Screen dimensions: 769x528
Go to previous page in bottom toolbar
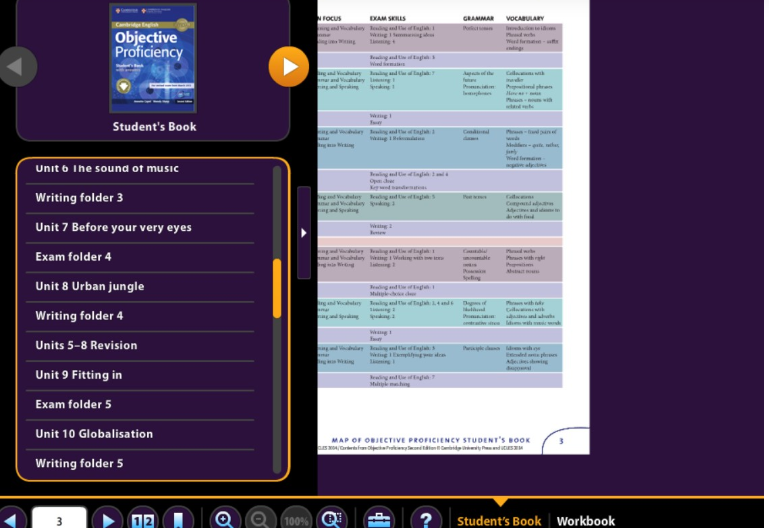click(x=11, y=520)
